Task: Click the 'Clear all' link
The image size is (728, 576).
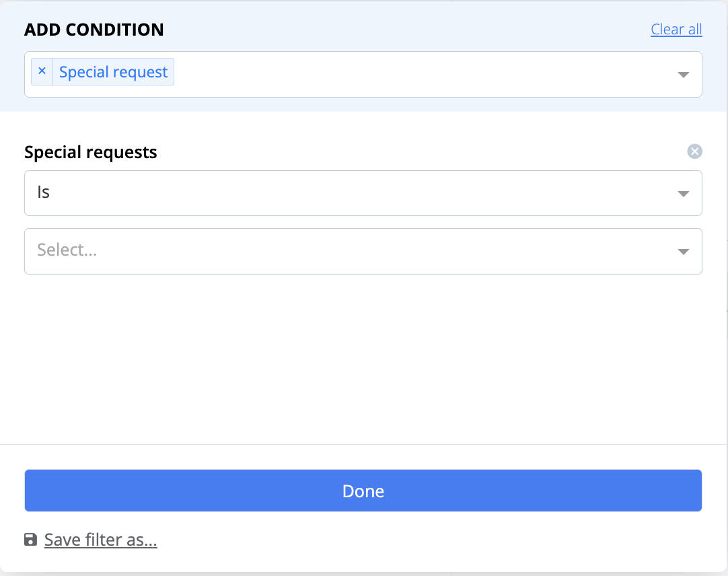Action: [x=676, y=29]
